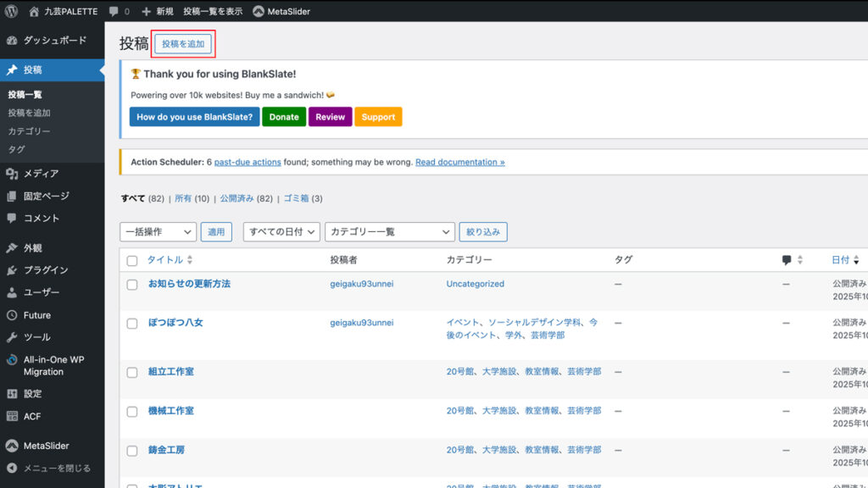Viewport: 868px width, 488px height.
Task: Select the 組立工作室 post checkbox
Action: click(132, 373)
